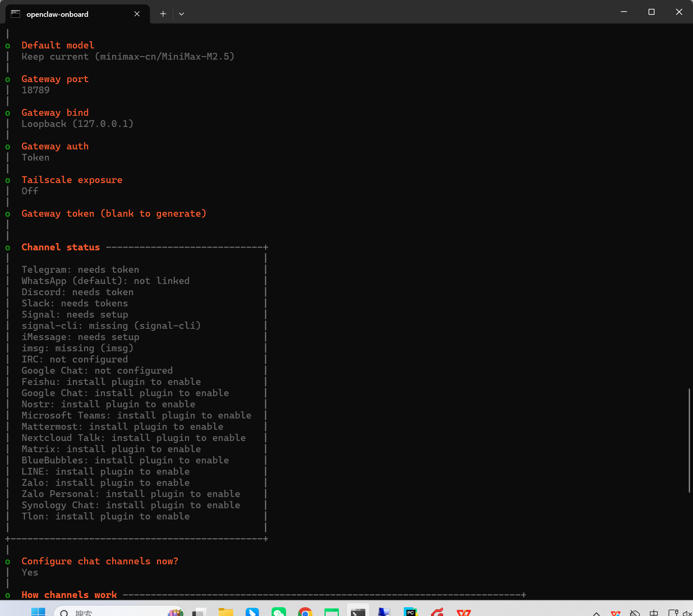Open PyCharm from the taskbar
Viewport: 693px width, 616px height.
point(411,611)
